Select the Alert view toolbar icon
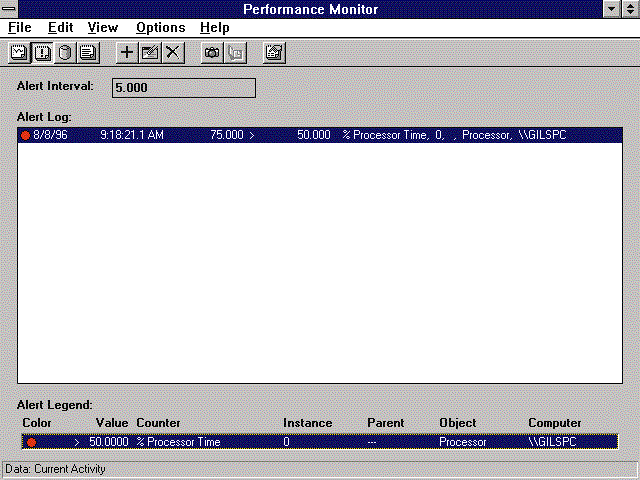Screen dimensions: 640x480 click(42, 53)
